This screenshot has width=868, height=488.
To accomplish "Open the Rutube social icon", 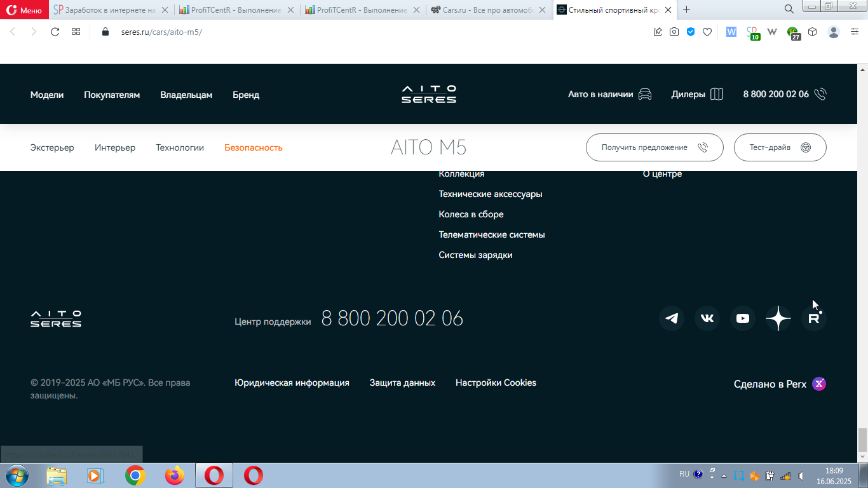I will [814, 318].
